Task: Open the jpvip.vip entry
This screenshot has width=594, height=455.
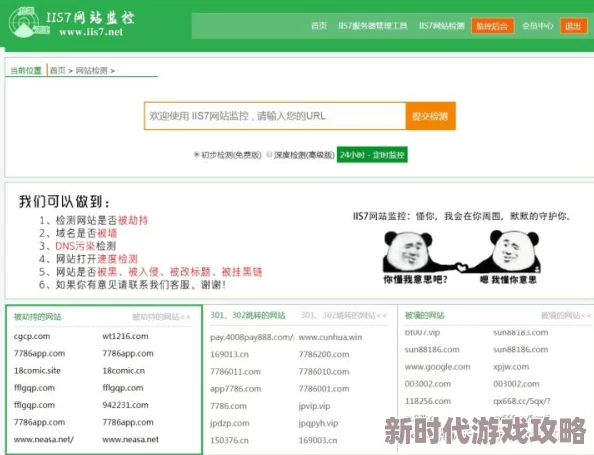Action: coord(314,406)
